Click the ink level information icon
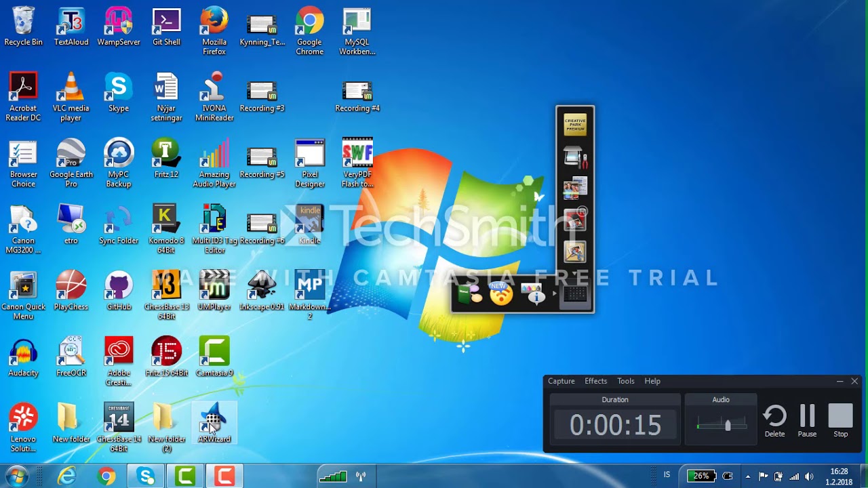Screen dimensions: 868x488 click(534, 294)
